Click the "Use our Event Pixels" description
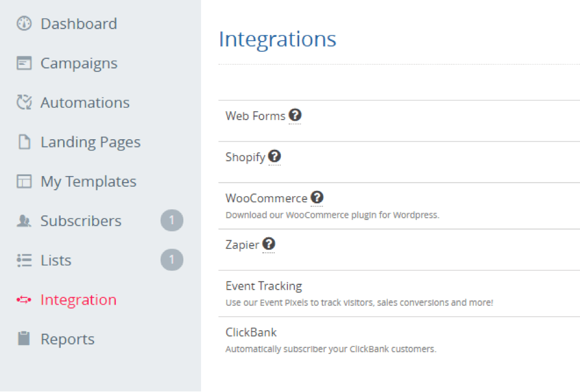This screenshot has height=392, width=580. coord(359,303)
